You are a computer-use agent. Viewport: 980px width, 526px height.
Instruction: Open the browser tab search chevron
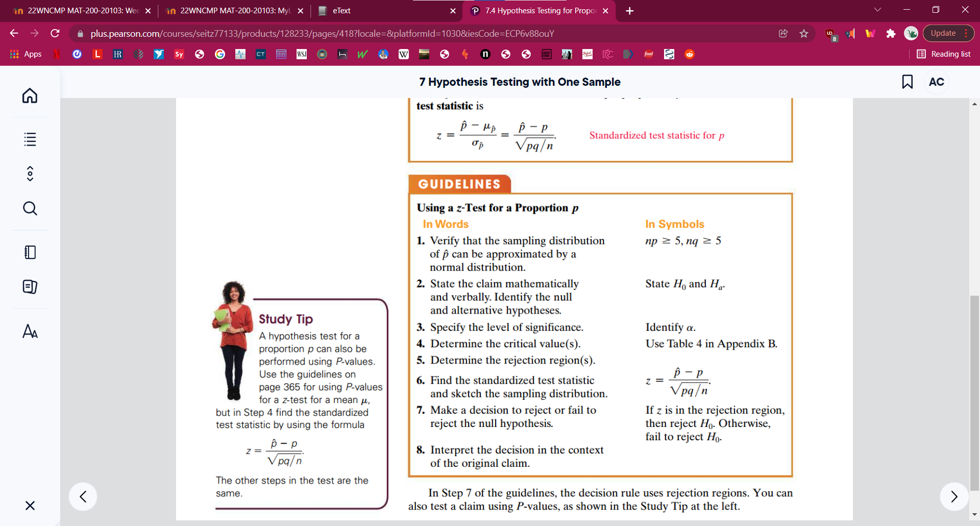[877, 9]
